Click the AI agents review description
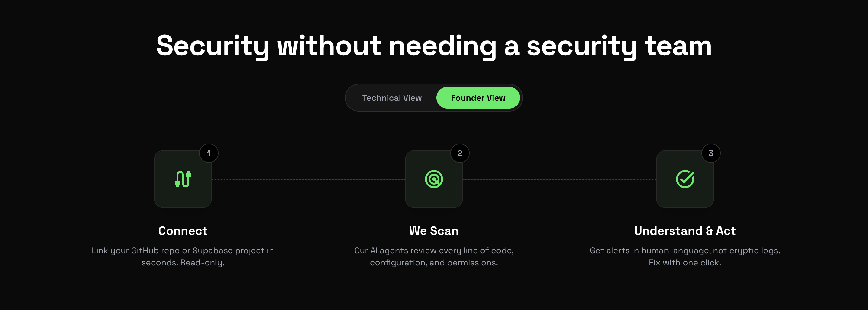The height and width of the screenshot is (310, 868). pyautogui.click(x=434, y=257)
